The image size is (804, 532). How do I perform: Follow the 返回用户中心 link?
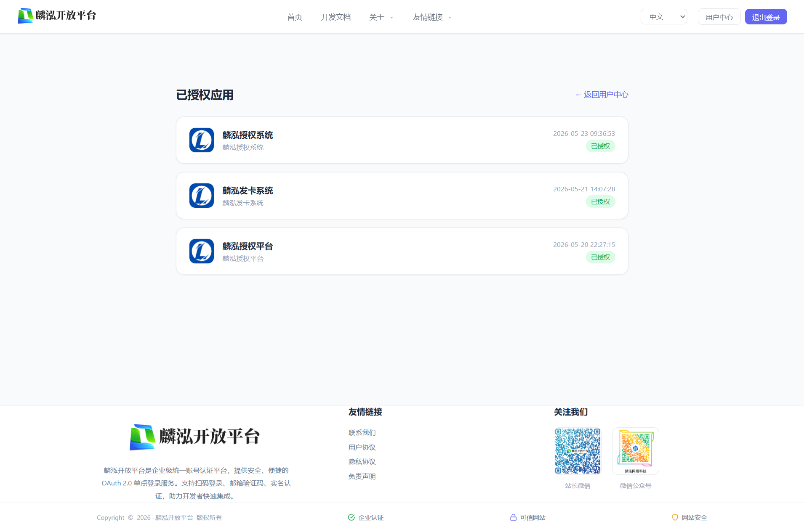pos(602,95)
